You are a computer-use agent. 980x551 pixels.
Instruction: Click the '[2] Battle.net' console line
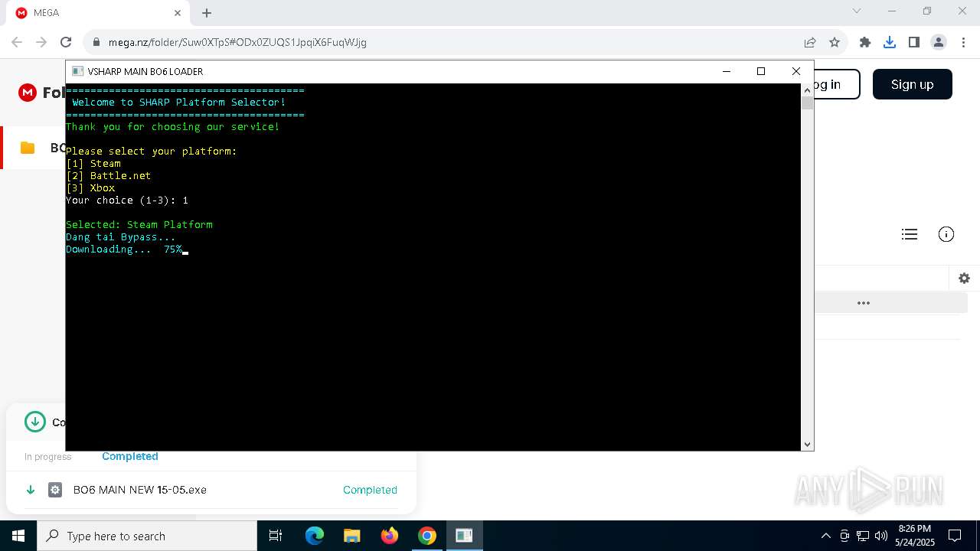pyautogui.click(x=109, y=175)
